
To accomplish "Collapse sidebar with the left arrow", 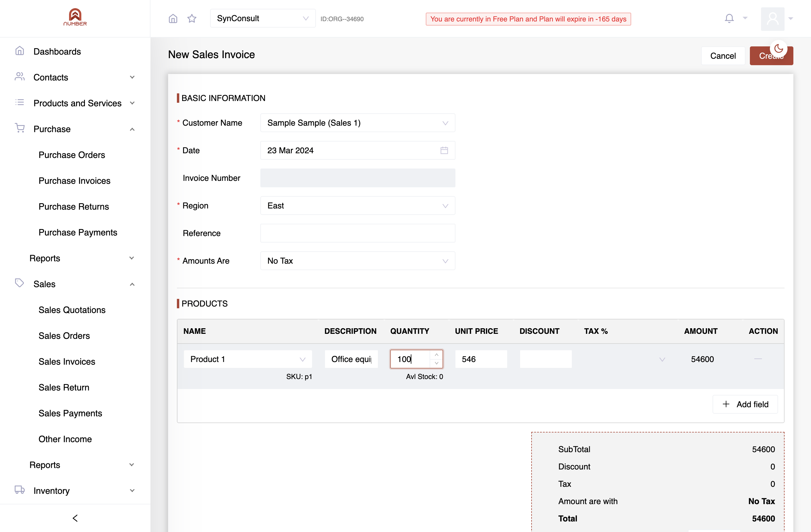I will pos(75,518).
